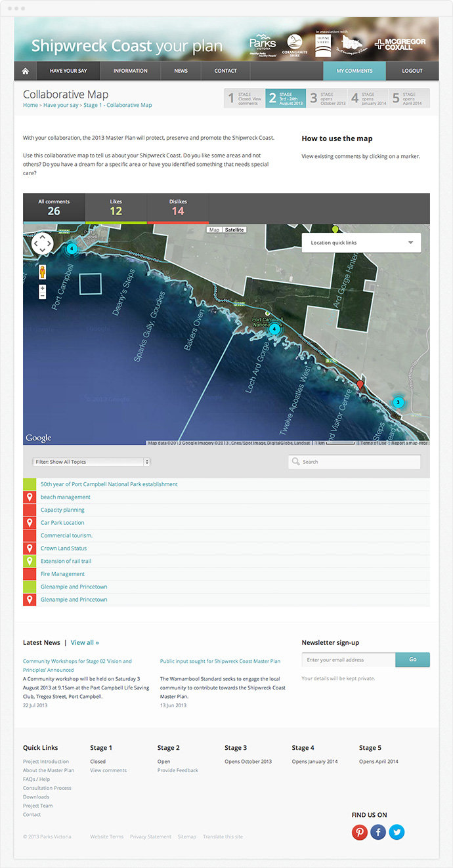Zoom in the map with plus button

[x=42, y=288]
